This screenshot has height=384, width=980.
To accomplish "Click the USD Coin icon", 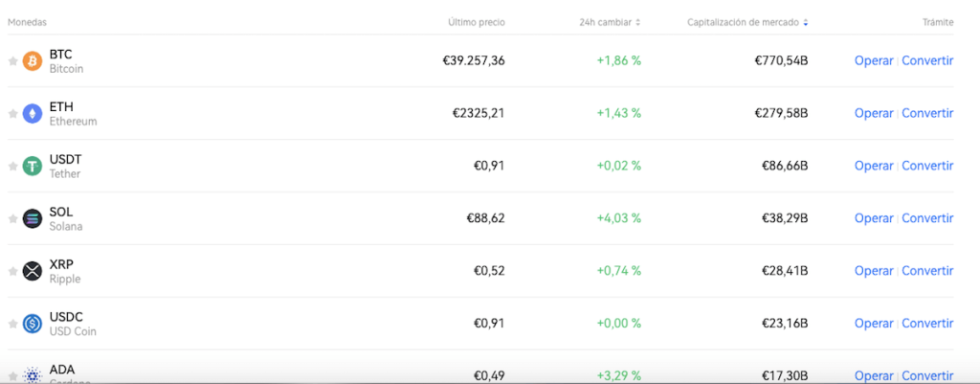I will tap(33, 324).
